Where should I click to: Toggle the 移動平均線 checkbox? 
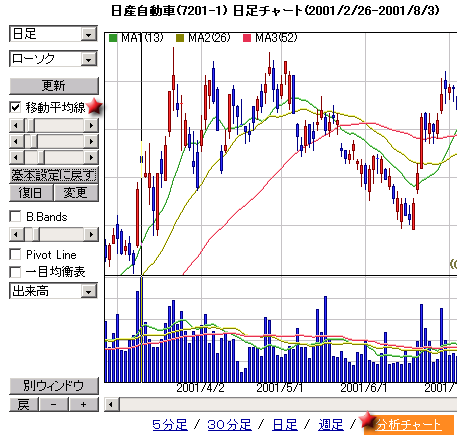coord(15,107)
